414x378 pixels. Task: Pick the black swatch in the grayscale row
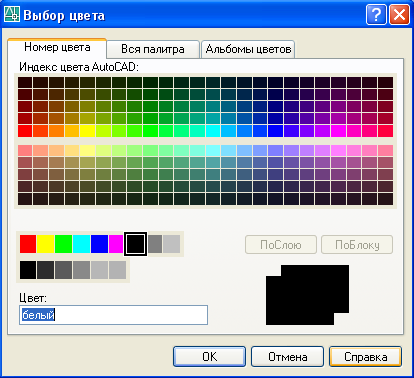point(28,270)
